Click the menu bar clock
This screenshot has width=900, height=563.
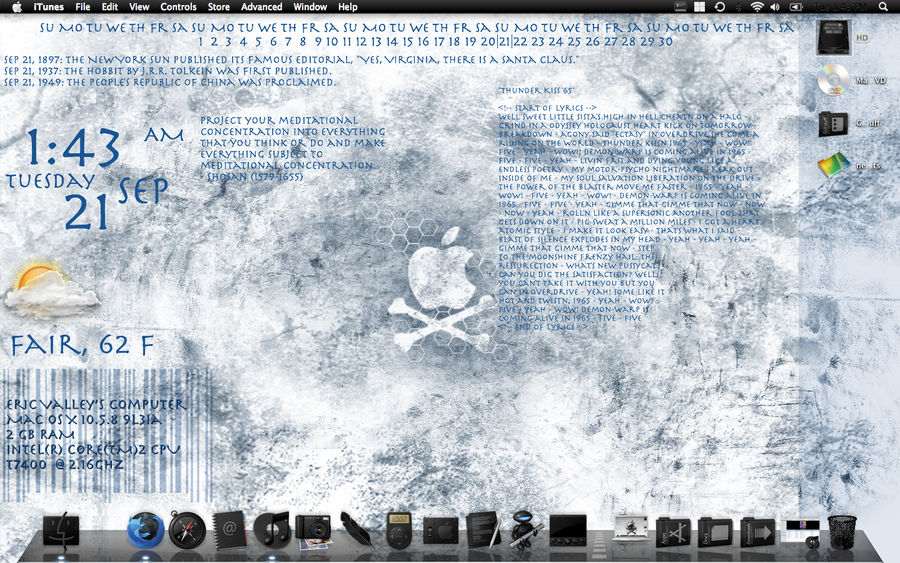tap(840, 7)
